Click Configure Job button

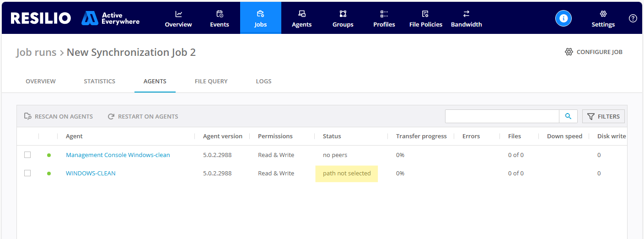[x=594, y=52]
